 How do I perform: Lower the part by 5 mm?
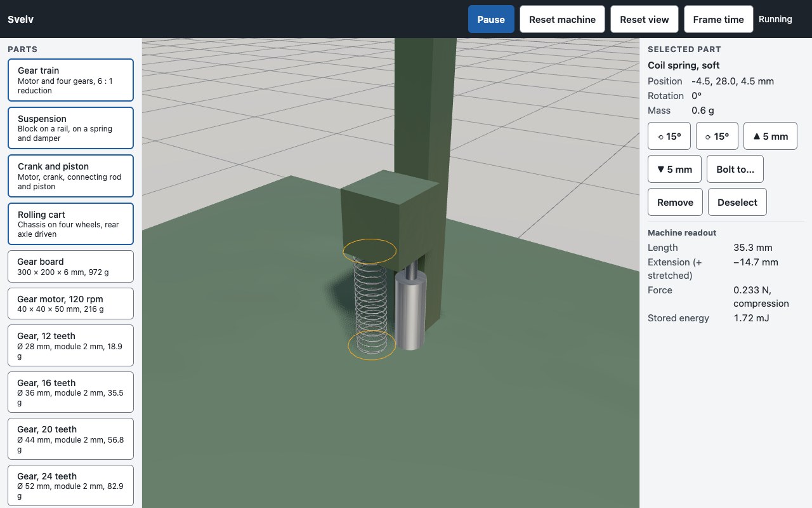click(x=674, y=169)
